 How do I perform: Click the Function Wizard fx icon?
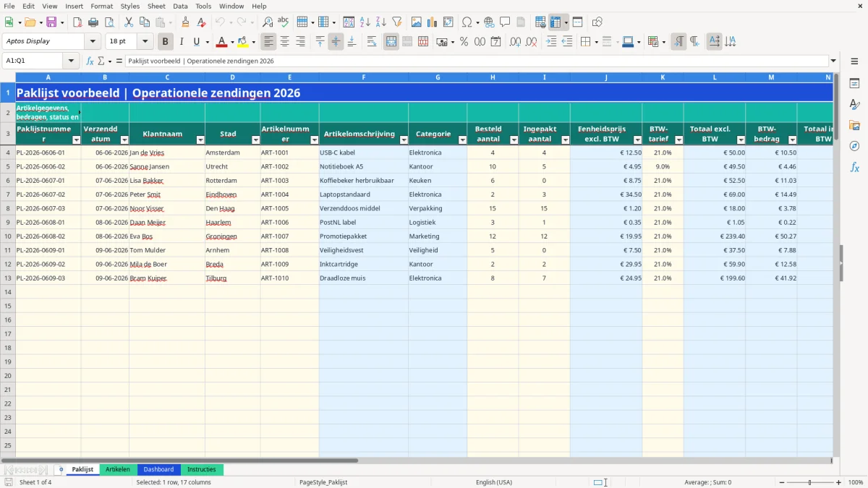click(x=90, y=61)
